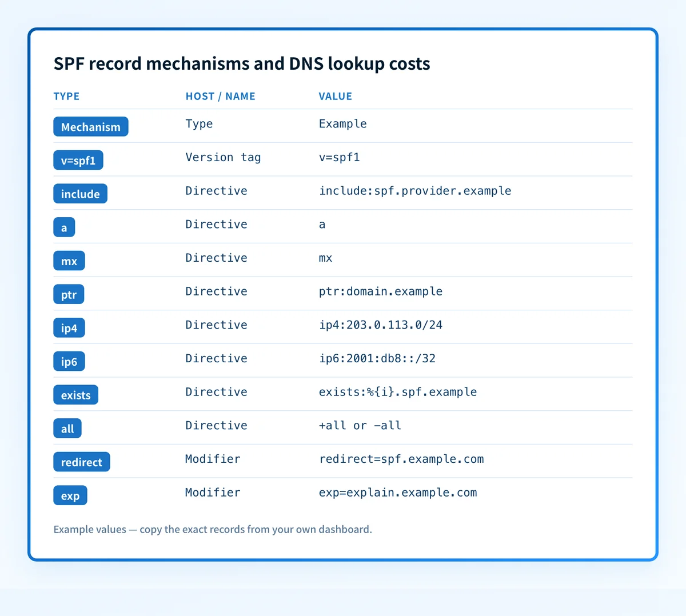This screenshot has height=616, width=686.
Task: Click the SPF record mechanisms heading
Action: pyautogui.click(x=242, y=63)
